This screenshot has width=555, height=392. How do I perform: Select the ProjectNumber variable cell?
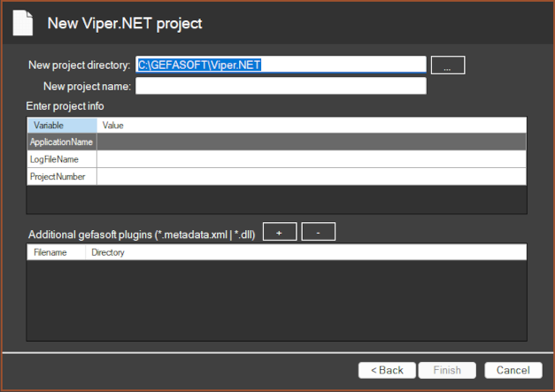point(62,177)
